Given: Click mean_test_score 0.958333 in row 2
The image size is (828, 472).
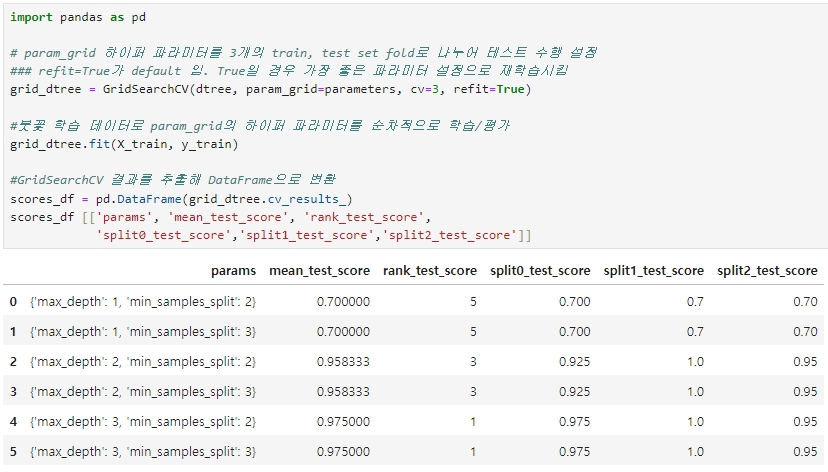Looking at the screenshot, I should point(343,362).
